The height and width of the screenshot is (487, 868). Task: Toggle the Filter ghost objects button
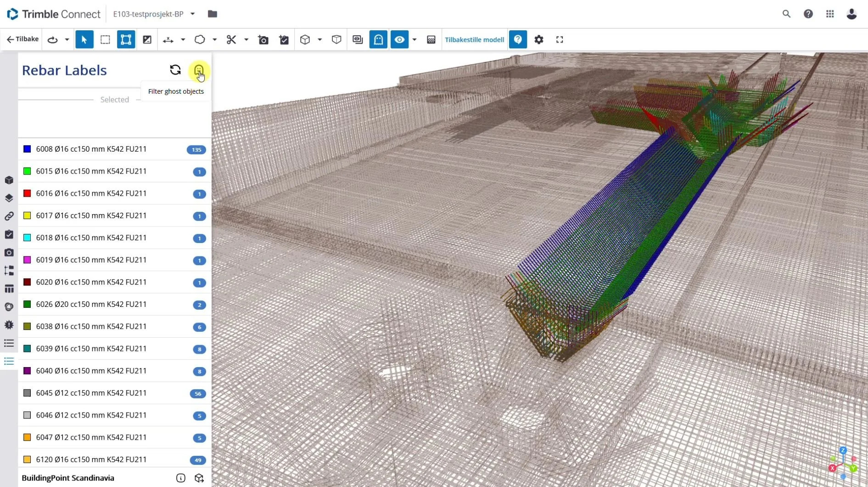pyautogui.click(x=199, y=70)
